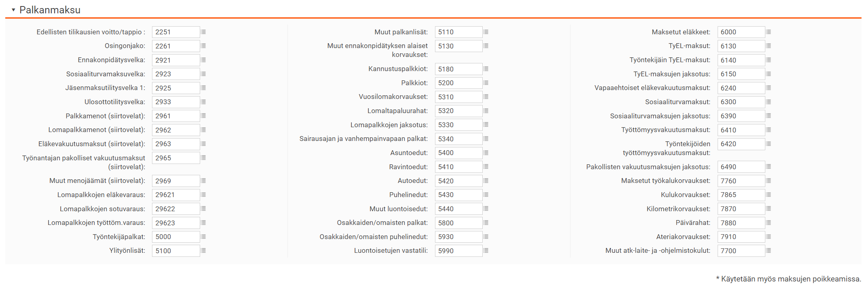Click list icon beside Ylityönlisät field
Screen dimensions: 868x294
tap(203, 251)
